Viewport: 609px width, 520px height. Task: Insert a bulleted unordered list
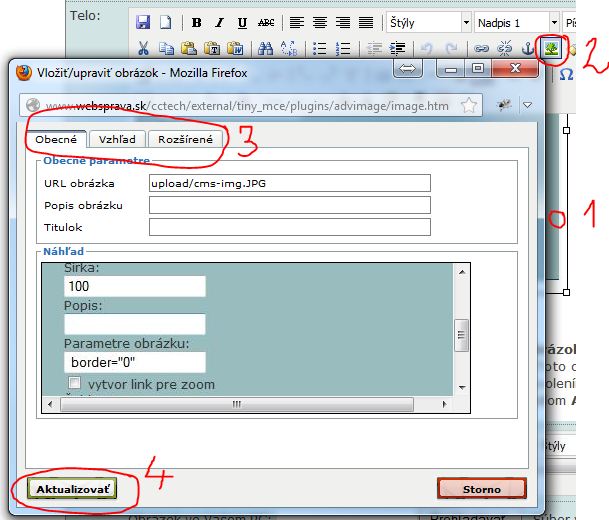[x=320, y=49]
